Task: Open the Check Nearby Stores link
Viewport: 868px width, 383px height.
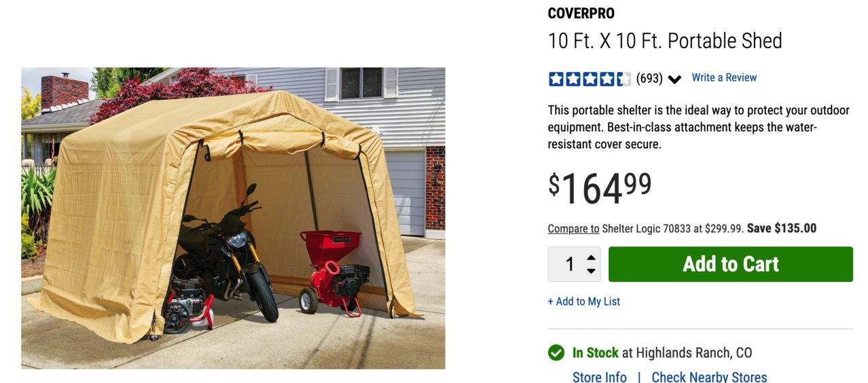Action: tap(709, 377)
